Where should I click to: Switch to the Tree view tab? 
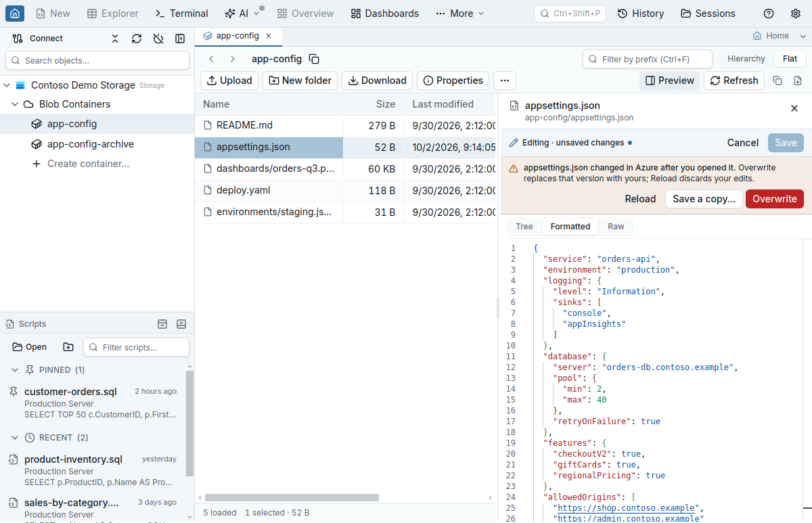524,227
